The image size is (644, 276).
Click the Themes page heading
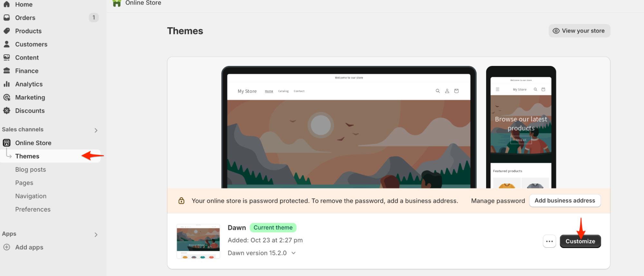click(185, 31)
